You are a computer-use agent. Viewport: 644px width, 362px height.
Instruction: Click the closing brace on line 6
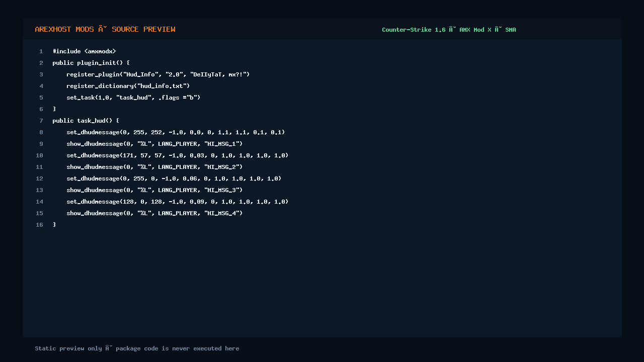[x=54, y=109]
